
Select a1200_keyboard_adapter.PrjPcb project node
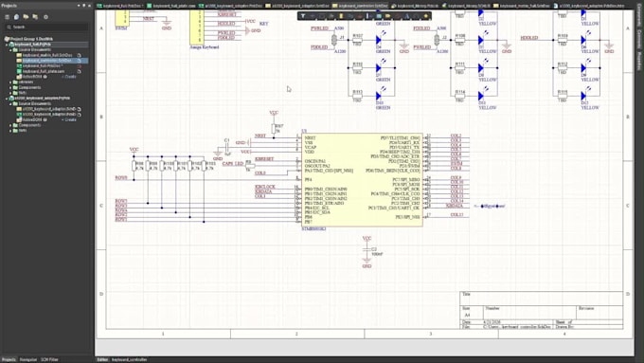[x=40, y=99]
